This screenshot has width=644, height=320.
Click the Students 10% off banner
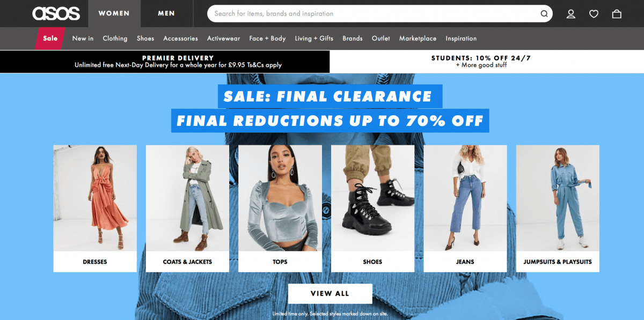click(x=481, y=62)
